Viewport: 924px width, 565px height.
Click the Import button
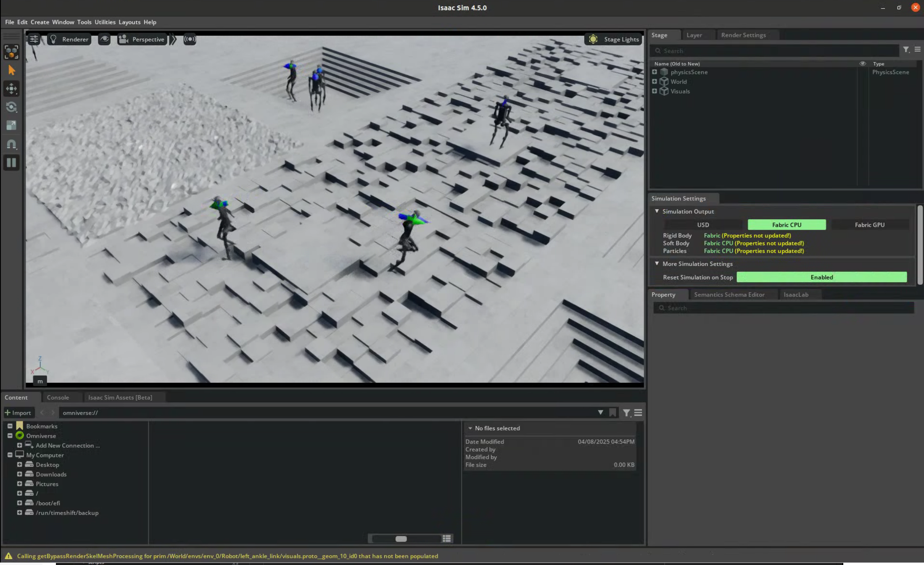tap(18, 413)
